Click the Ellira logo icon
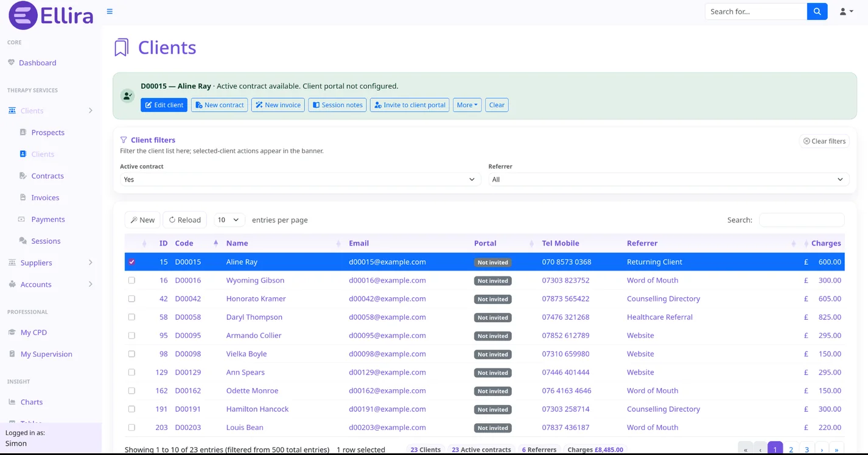This screenshot has height=455, width=868. click(x=23, y=15)
